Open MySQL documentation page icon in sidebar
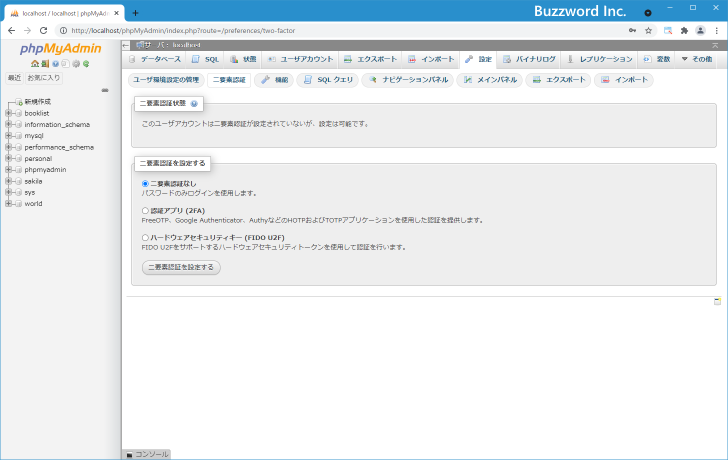 [65, 64]
